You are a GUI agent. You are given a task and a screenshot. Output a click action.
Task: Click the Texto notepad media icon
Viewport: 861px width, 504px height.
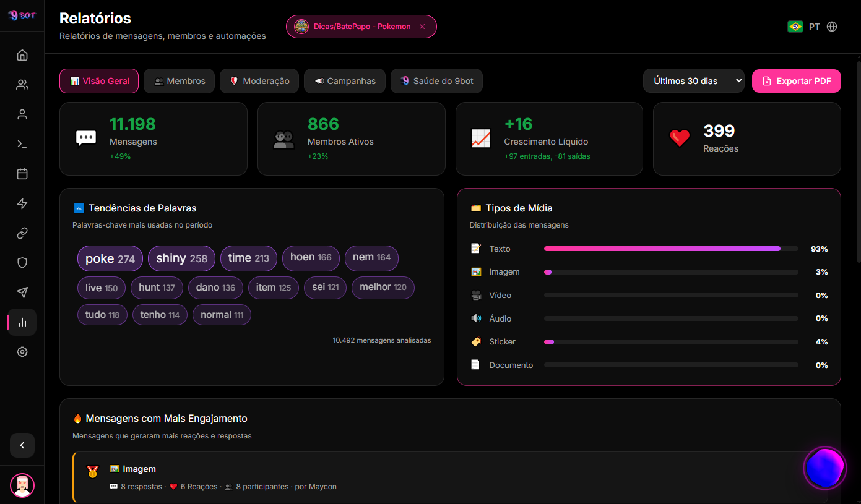coord(476,249)
